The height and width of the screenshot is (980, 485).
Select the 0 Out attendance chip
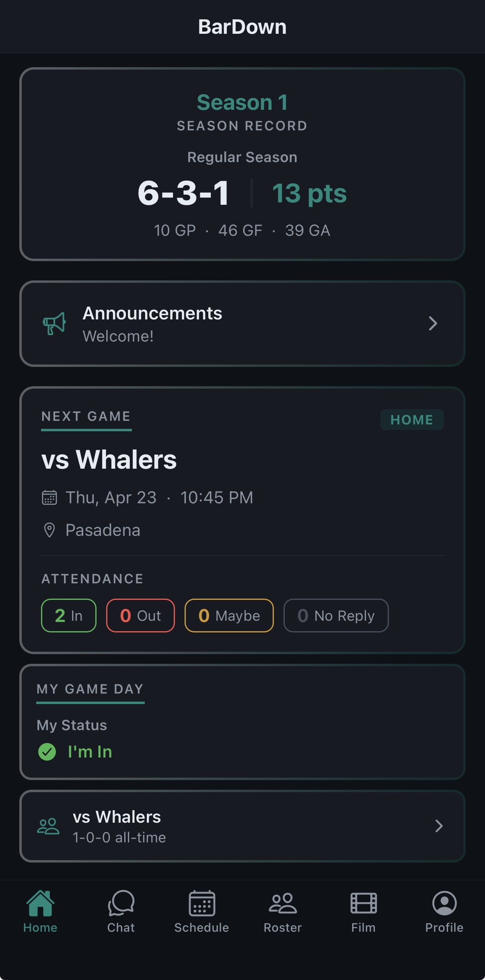coord(140,616)
